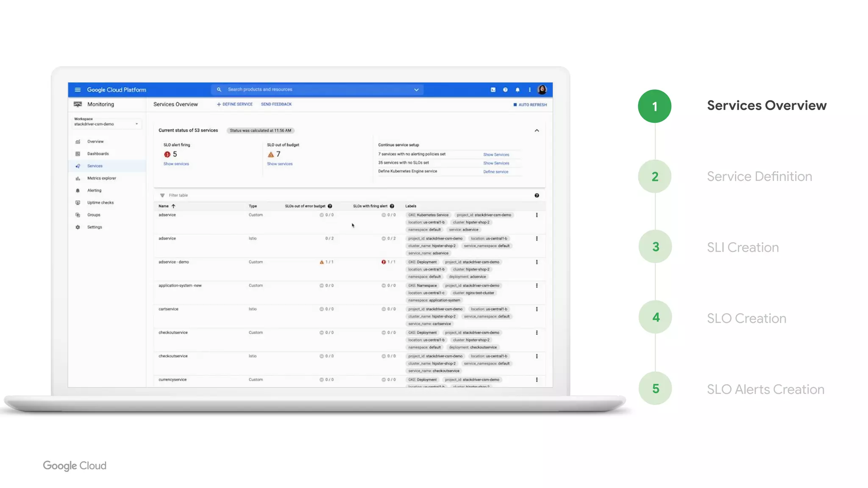868x488 pixels.
Task: Sort by Name column arrow
Action: tap(173, 206)
